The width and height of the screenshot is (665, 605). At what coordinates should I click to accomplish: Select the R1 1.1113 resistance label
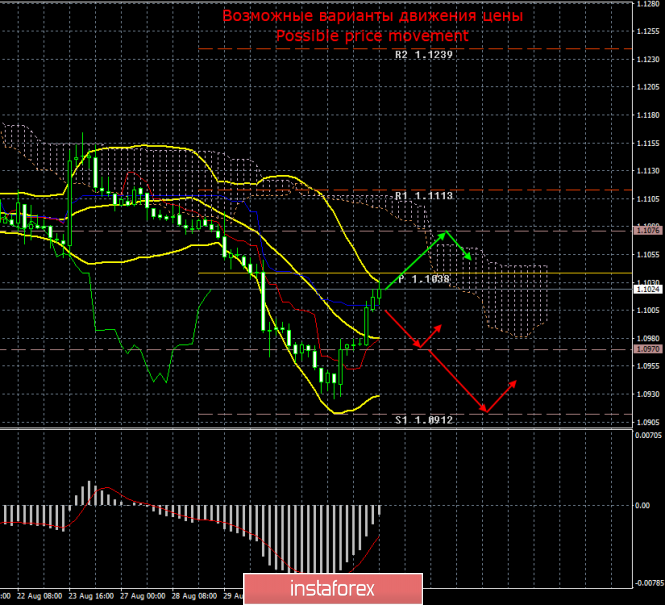point(424,195)
